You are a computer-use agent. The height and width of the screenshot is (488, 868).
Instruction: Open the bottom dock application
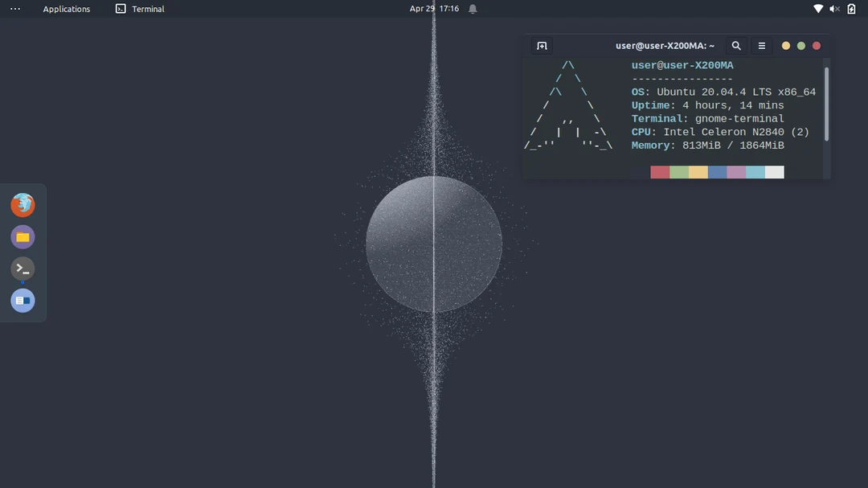coord(23,300)
